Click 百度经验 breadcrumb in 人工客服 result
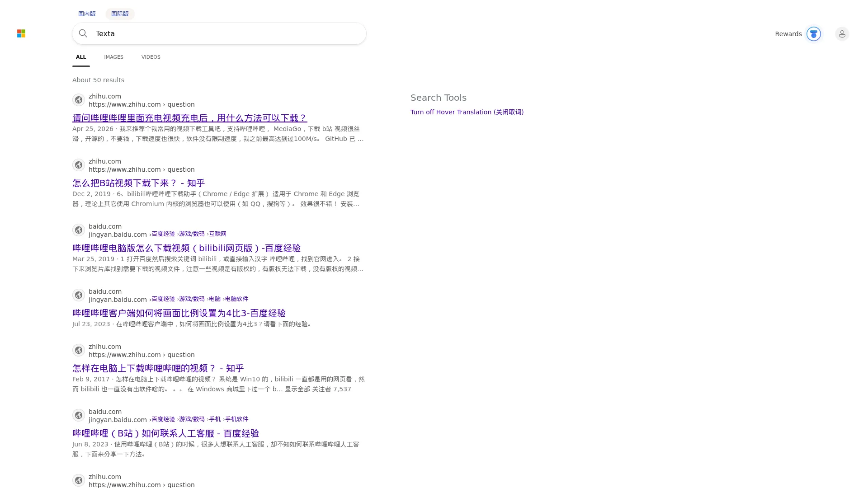 [163, 419]
